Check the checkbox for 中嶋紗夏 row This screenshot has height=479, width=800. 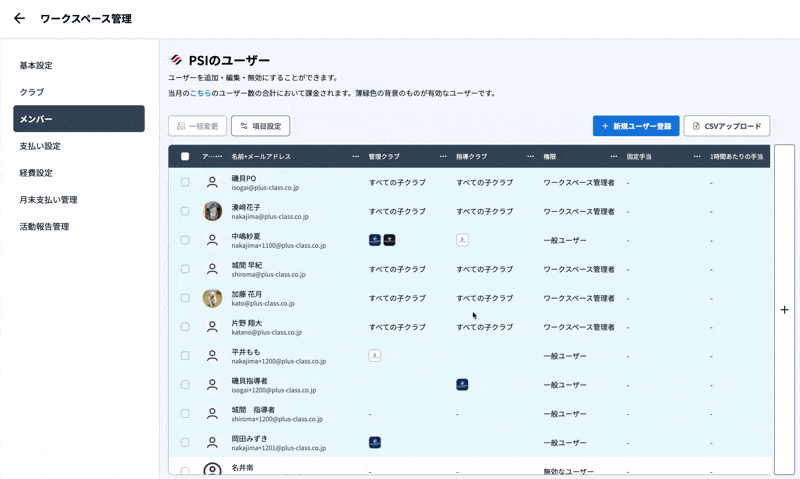pyautogui.click(x=185, y=240)
